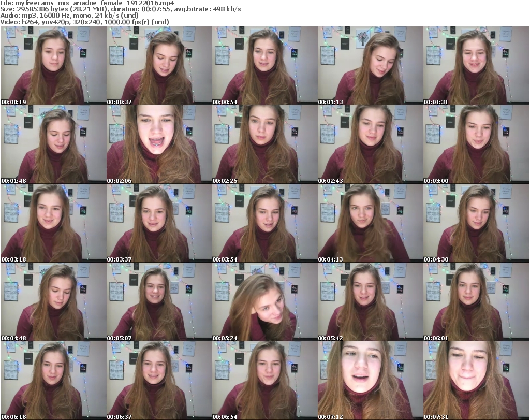Select the thumbnail frame at 00:05:24
This screenshot has width=530, height=420.
264,302
